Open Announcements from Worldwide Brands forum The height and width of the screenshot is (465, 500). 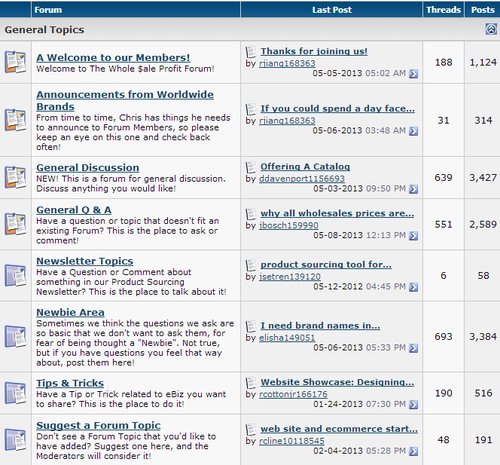(125, 100)
